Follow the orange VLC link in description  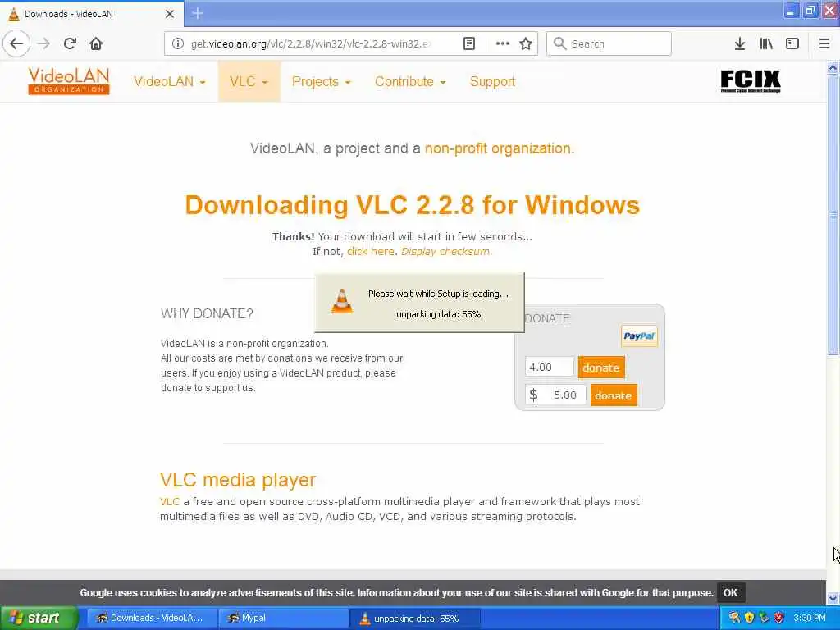click(169, 501)
